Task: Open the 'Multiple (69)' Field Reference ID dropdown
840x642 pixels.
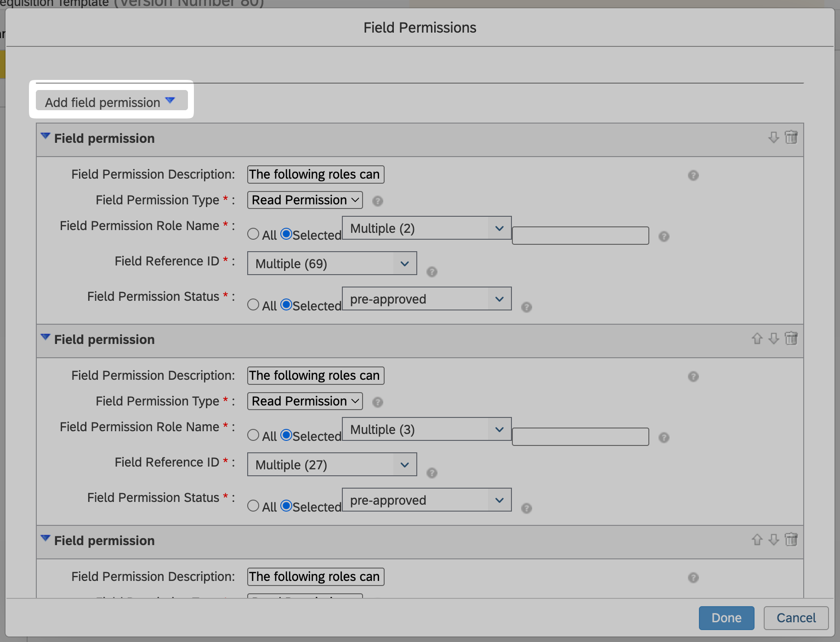Action: [x=332, y=264]
